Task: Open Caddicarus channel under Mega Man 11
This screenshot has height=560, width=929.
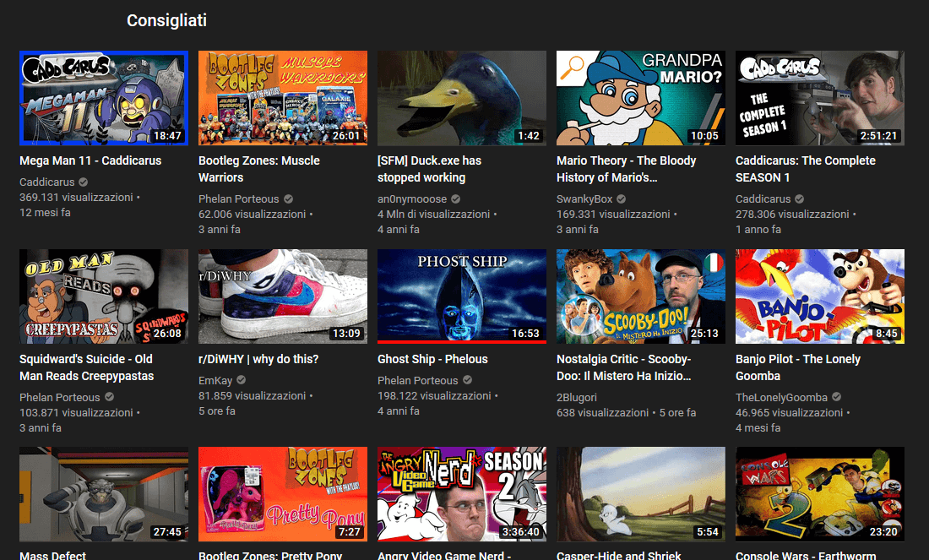Action: pyautogui.click(x=46, y=182)
